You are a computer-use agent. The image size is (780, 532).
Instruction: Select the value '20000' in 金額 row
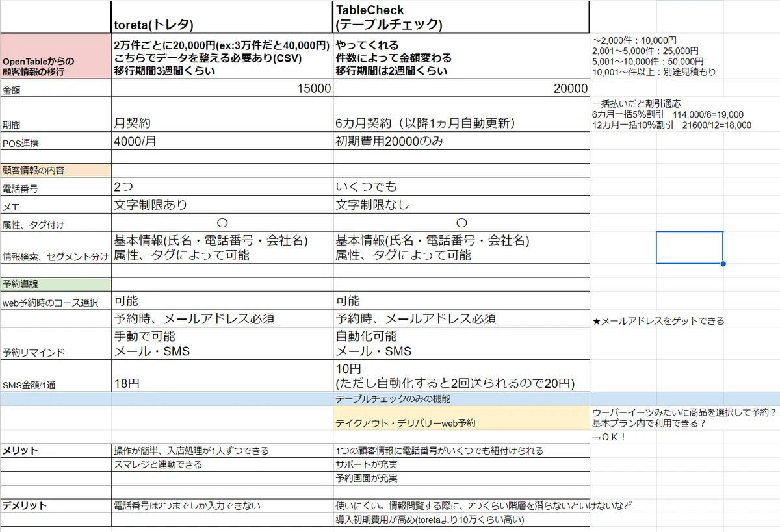click(x=461, y=88)
